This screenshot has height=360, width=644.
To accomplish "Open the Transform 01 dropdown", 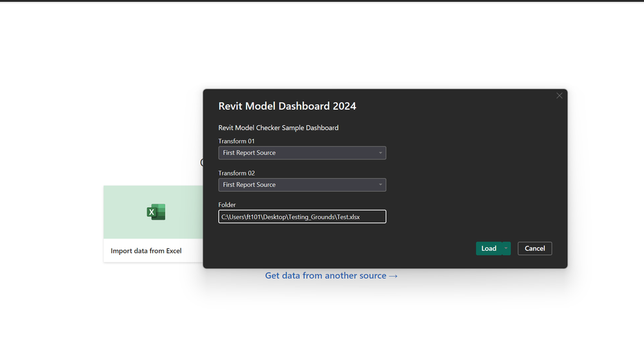I will point(302,153).
